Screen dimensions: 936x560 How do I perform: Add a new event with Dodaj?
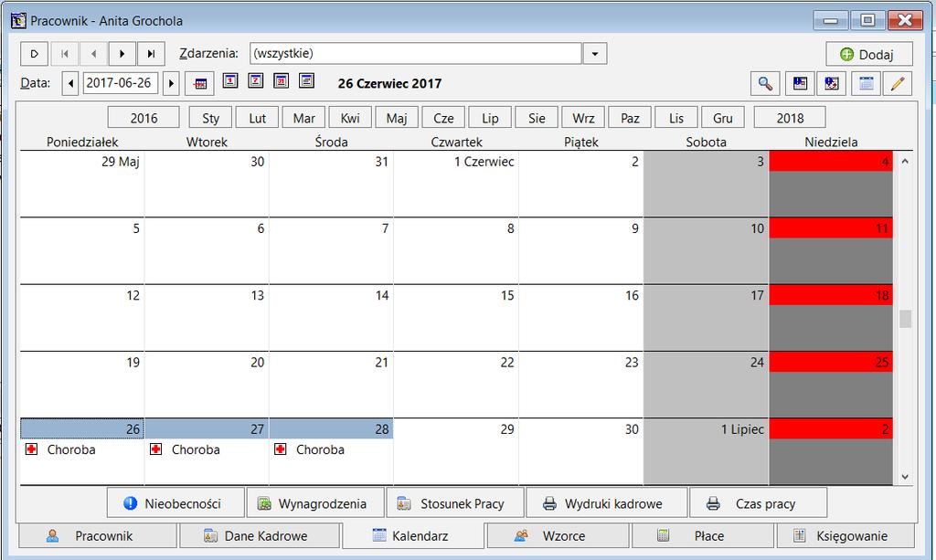click(869, 54)
